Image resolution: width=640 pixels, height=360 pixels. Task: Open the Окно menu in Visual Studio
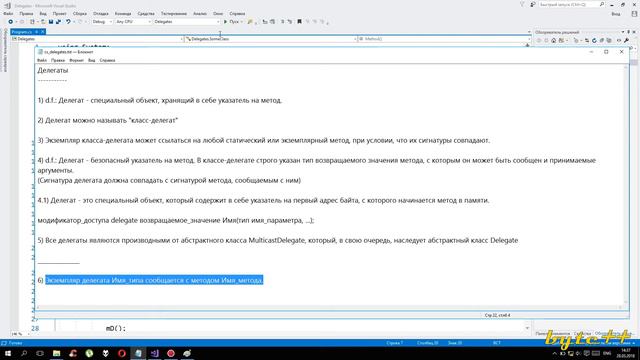tap(218, 13)
